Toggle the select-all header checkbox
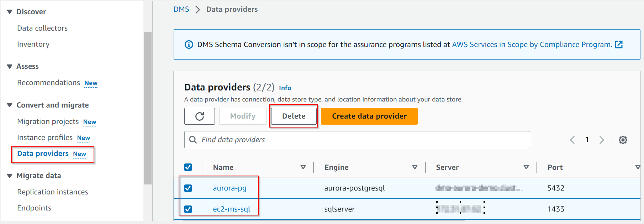644x224 pixels. coord(188,167)
